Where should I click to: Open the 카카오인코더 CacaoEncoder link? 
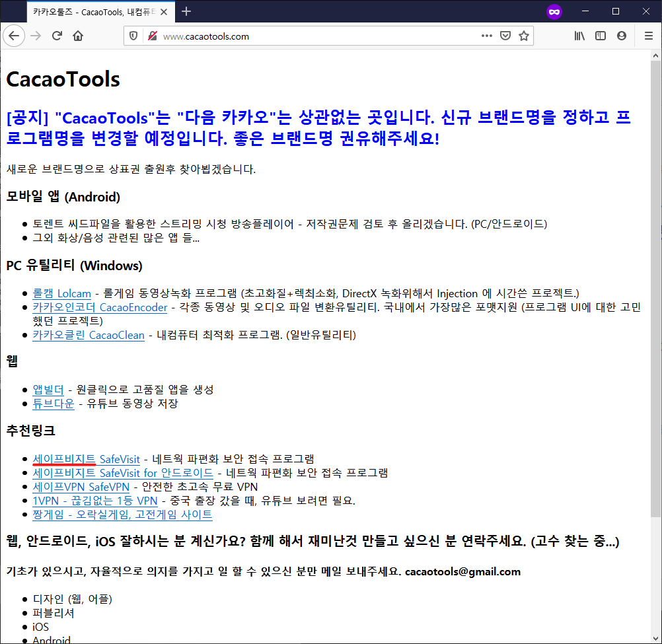coord(100,307)
